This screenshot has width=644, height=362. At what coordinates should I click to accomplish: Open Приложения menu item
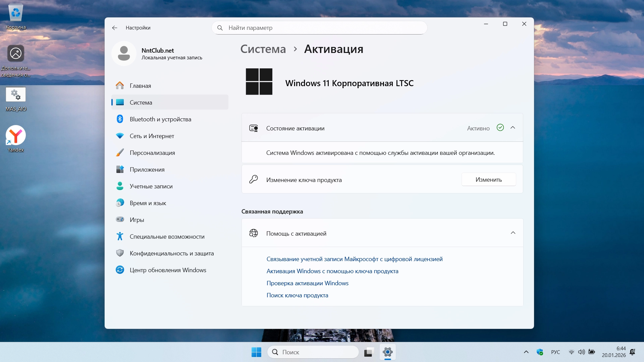point(147,170)
